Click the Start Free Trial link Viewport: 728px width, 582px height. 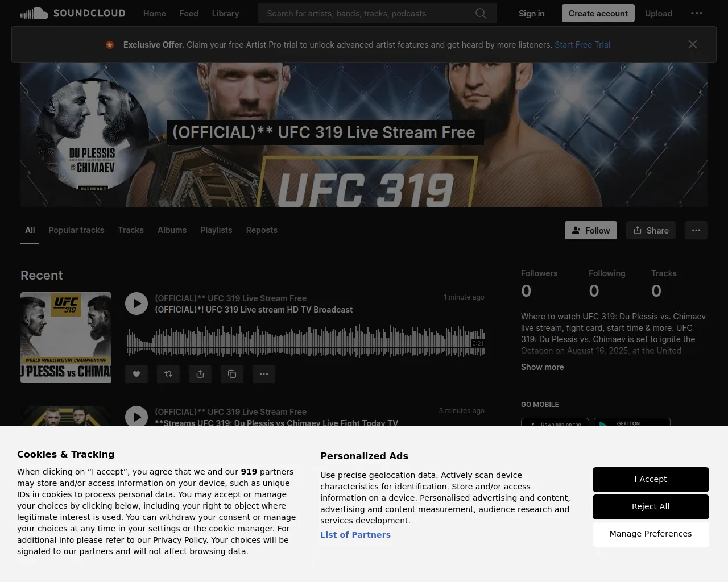(x=582, y=44)
